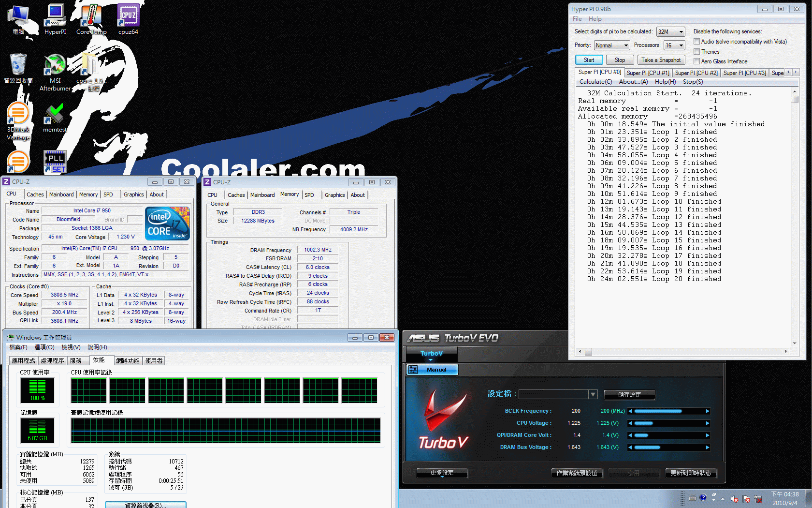Click the refresh to real-time status button in TurboV

pos(691,473)
